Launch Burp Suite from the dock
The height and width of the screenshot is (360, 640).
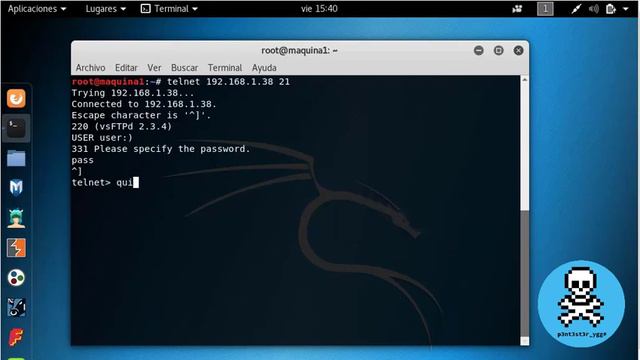tap(16, 248)
